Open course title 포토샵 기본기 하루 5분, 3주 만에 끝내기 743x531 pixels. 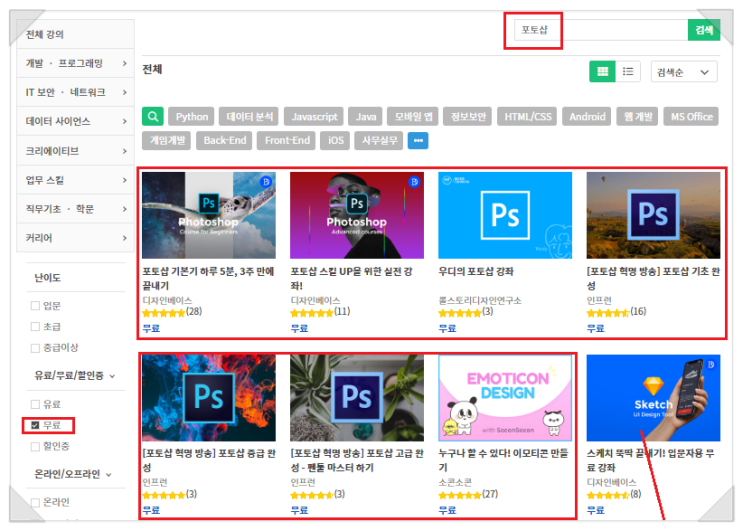208,279
